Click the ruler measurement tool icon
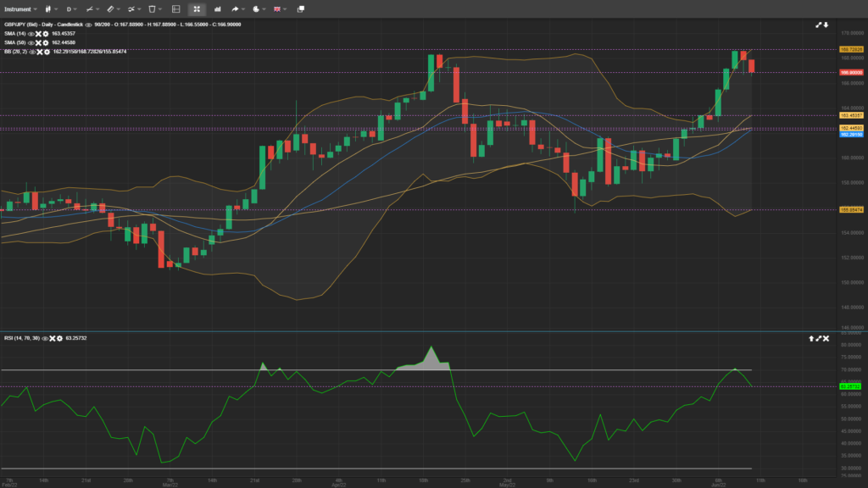The image size is (868, 488). point(111,8)
